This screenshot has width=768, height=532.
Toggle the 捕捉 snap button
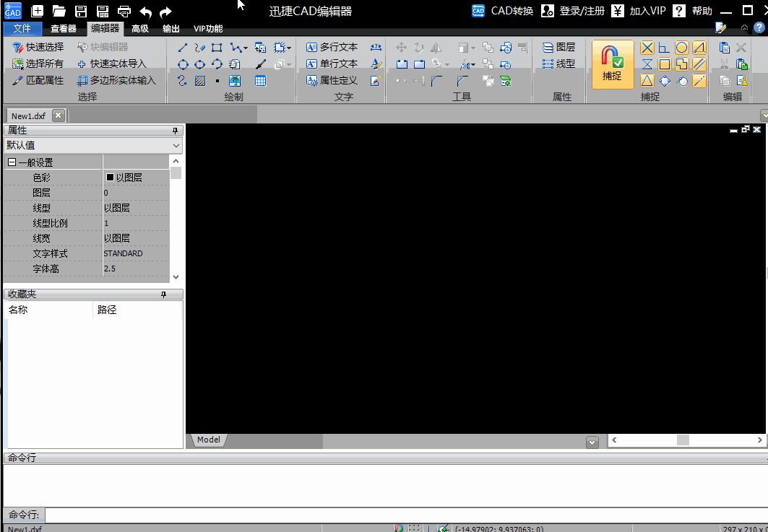tap(612, 64)
